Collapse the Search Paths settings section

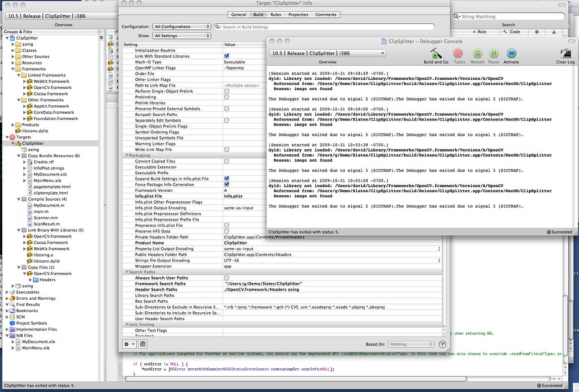click(127, 272)
